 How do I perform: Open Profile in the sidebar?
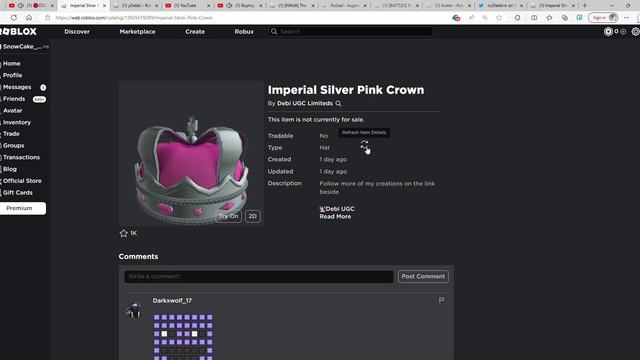point(12,76)
